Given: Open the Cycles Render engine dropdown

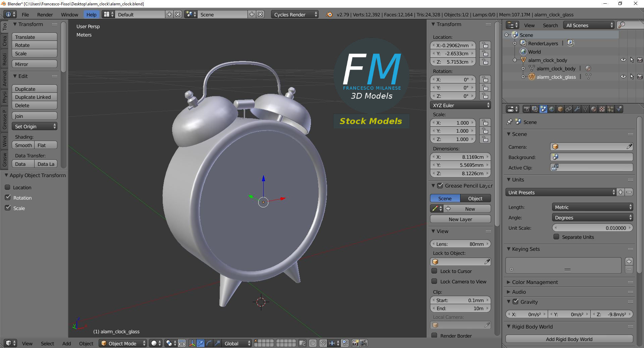Looking at the screenshot, I should click(295, 14).
